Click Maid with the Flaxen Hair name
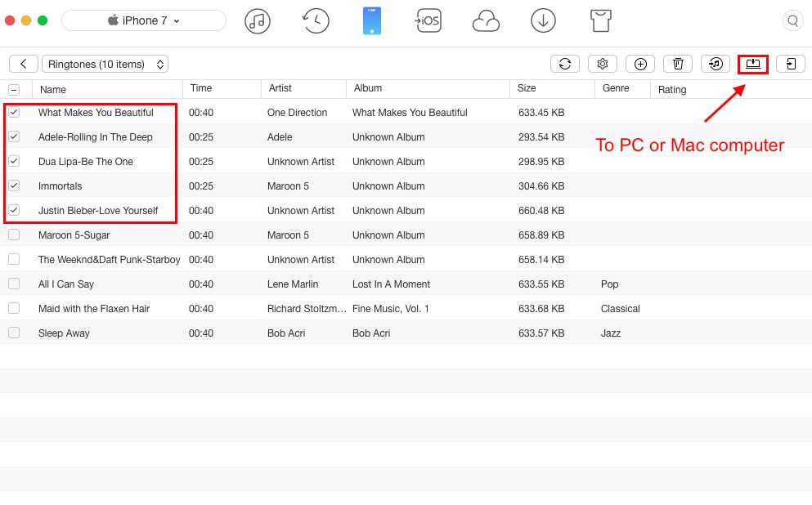 click(94, 308)
